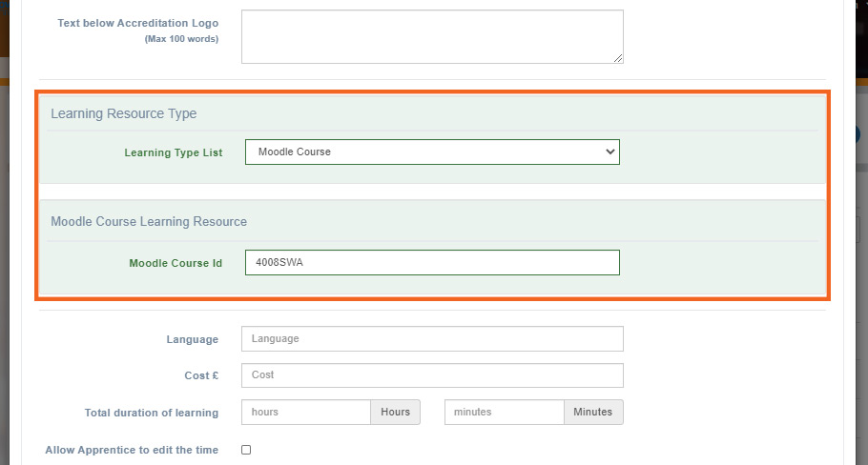Viewport: 868px width, 465px height.
Task: Select the minutes duration input
Action: [x=504, y=412]
